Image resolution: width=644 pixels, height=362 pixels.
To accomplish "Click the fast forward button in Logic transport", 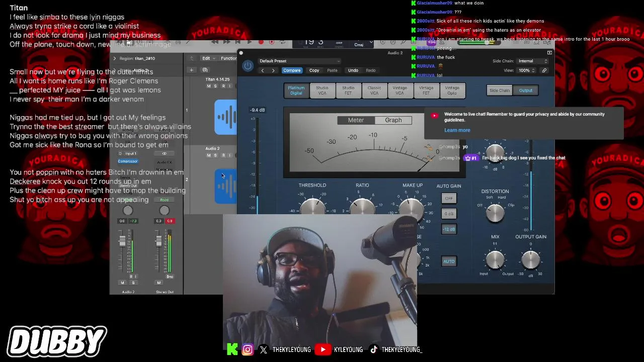I will pos(227,42).
